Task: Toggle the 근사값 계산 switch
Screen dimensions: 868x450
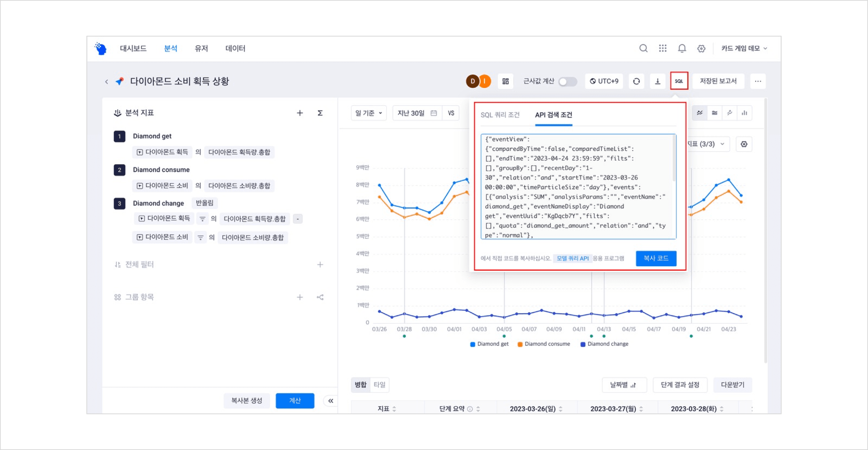Action: point(567,81)
